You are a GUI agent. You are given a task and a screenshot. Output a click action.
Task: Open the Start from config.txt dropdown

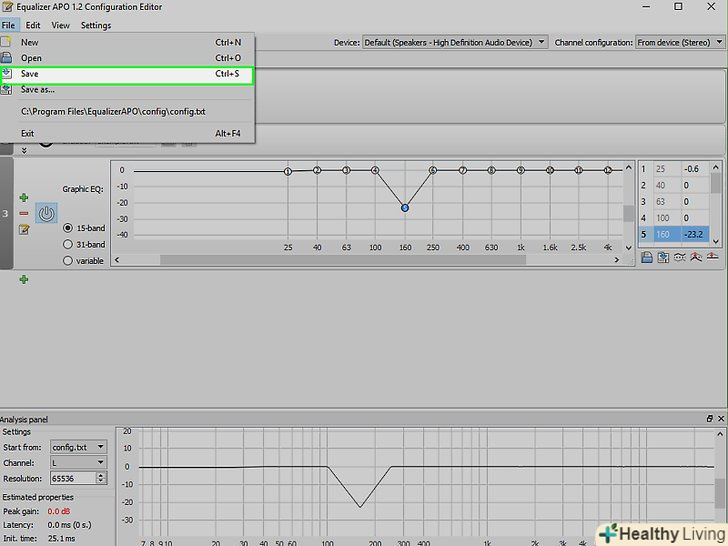click(76, 446)
